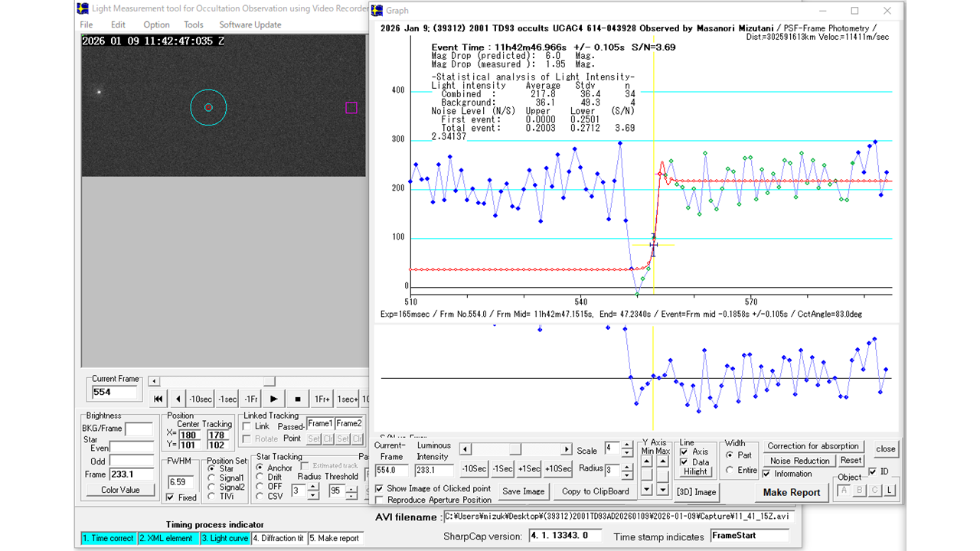Screen dimensions: 980x551
Task: Advance one frame with 1Fr+
Action: [322, 399]
